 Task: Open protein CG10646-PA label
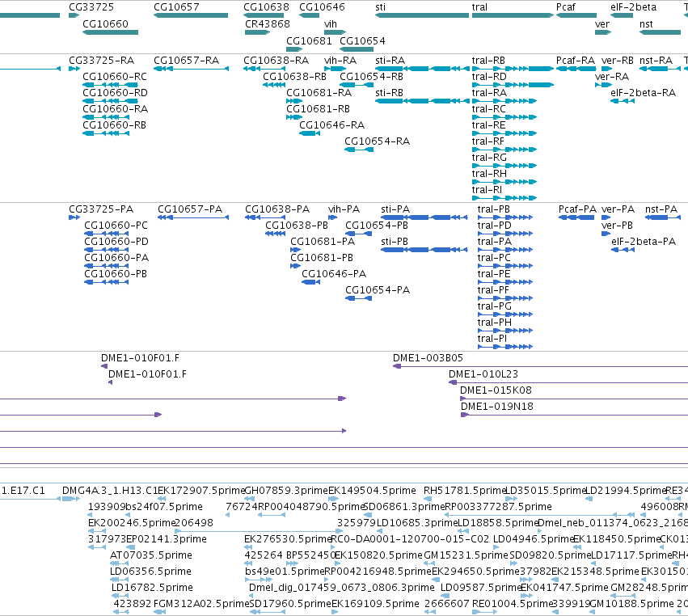click(x=334, y=274)
